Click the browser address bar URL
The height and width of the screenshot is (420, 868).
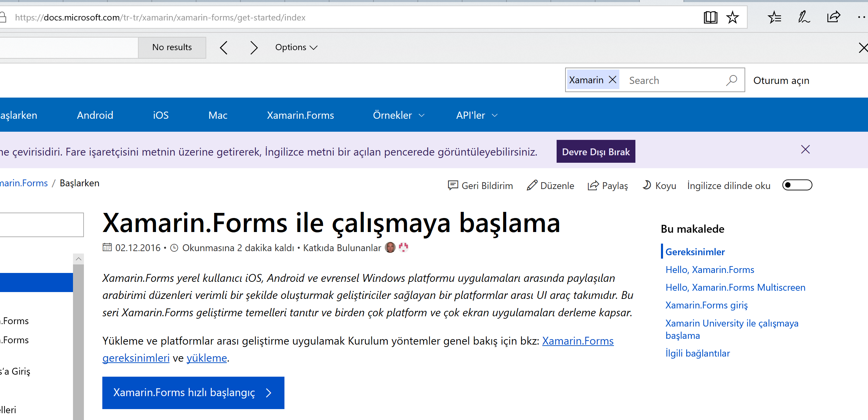pyautogui.click(x=160, y=17)
